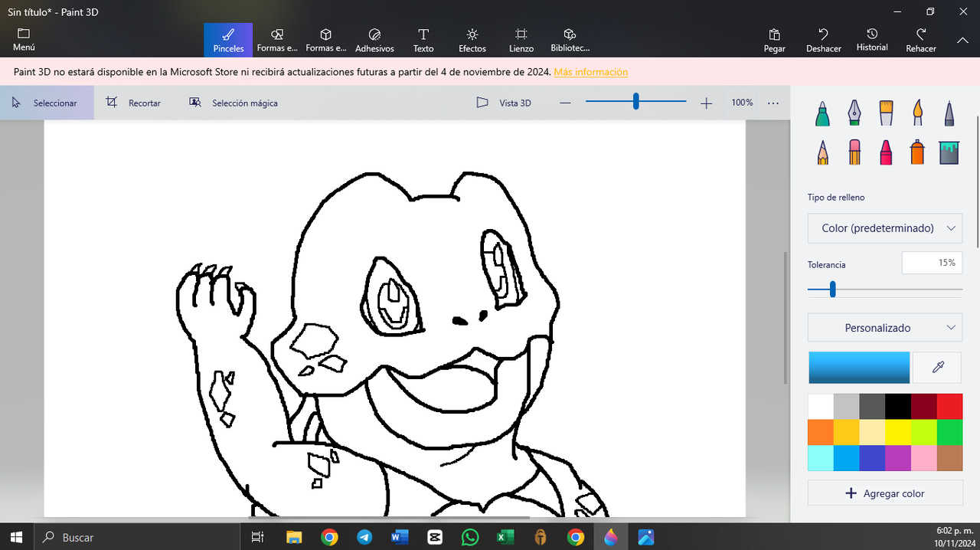Image resolution: width=980 pixels, height=550 pixels.
Task: Open the Windows Start menu
Action: 17,537
